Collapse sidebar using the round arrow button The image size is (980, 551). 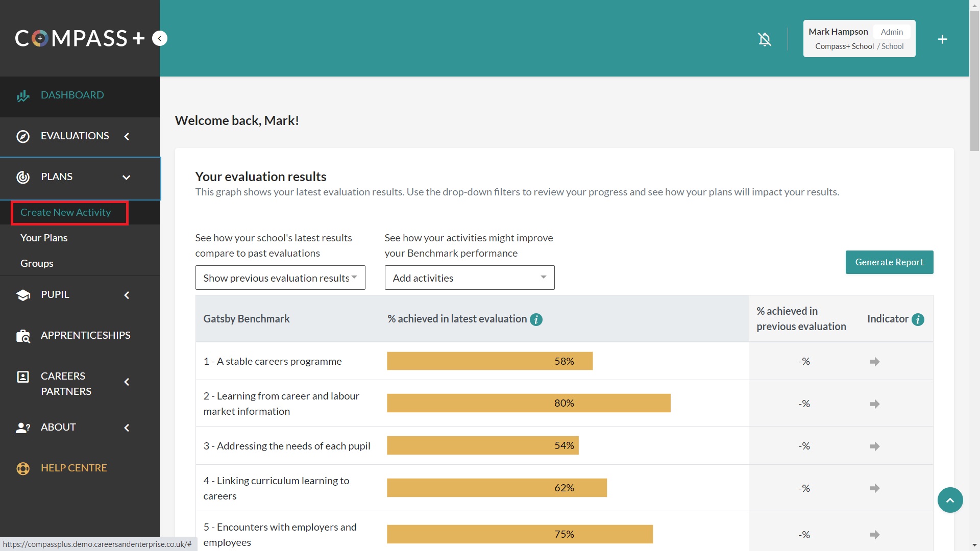pos(160,39)
